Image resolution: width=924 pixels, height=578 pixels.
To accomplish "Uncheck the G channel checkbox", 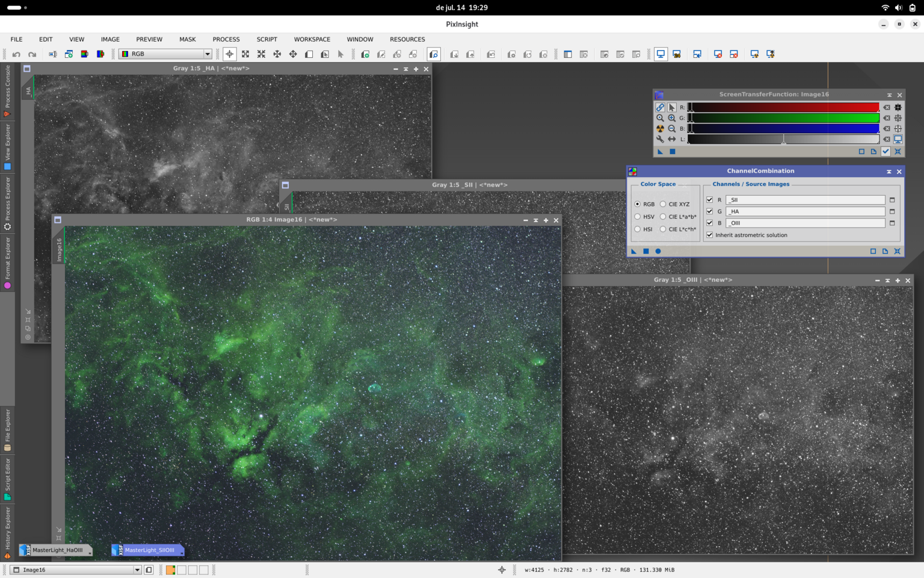I will click(710, 211).
